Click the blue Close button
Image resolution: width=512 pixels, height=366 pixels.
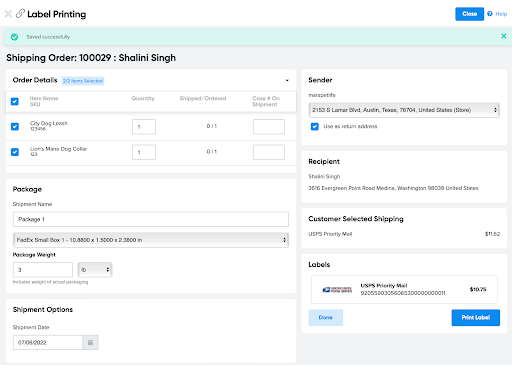coord(469,14)
